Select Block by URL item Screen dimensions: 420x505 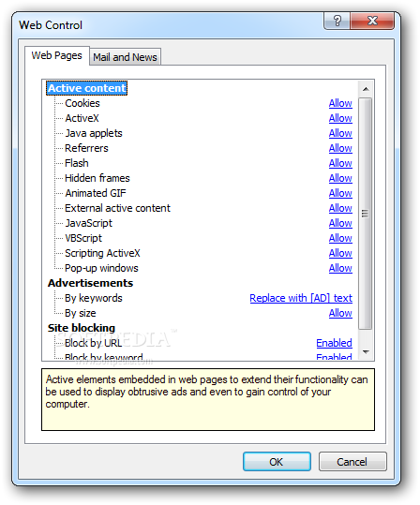[x=94, y=343]
